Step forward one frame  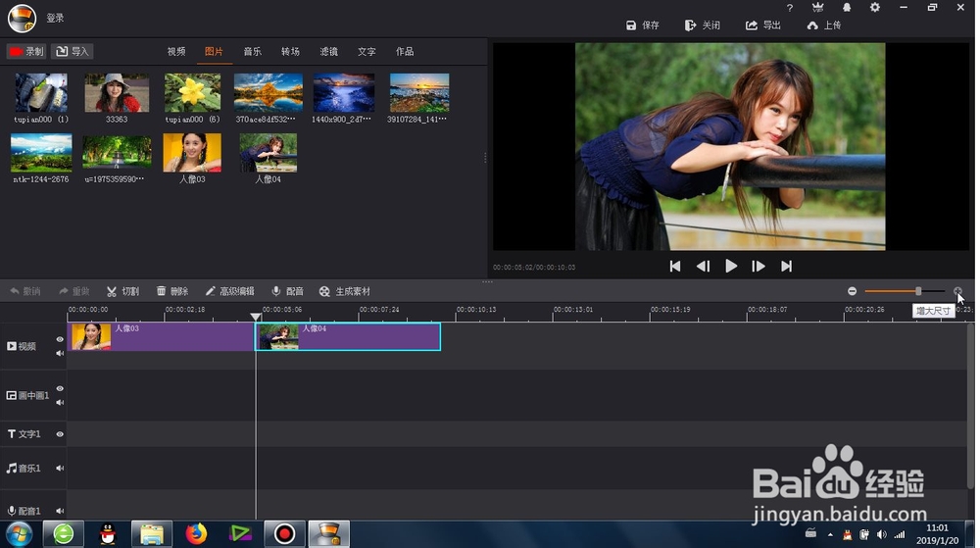point(759,267)
